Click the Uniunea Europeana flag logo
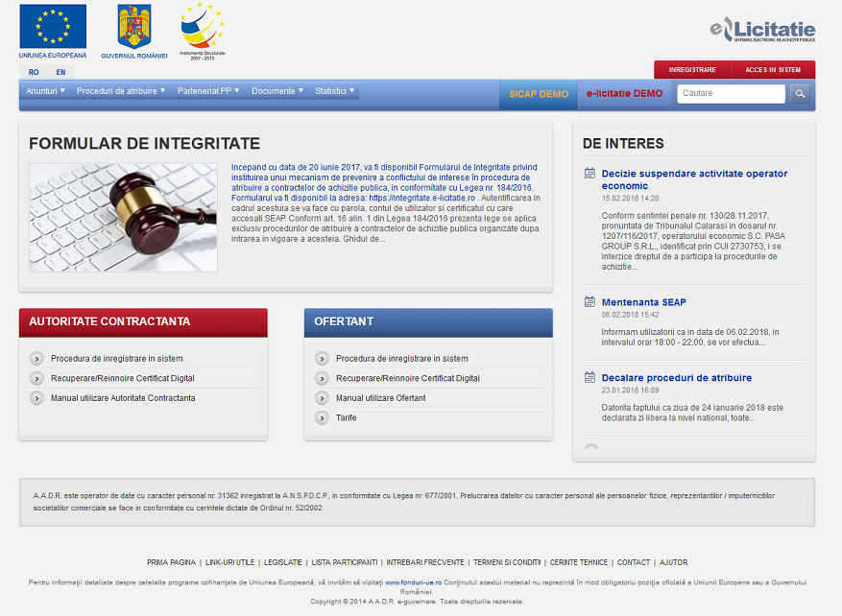842x616 pixels. click(53, 28)
